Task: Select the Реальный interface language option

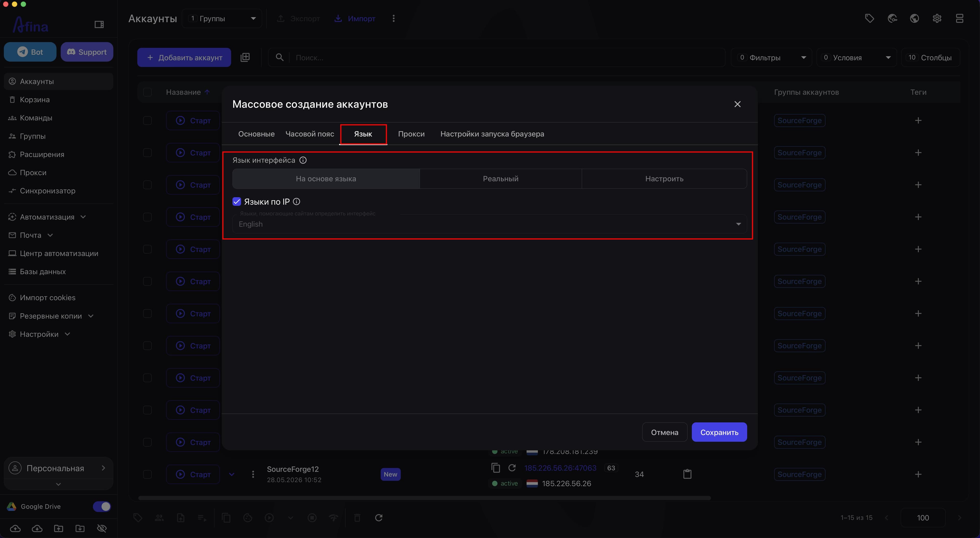Action: [500, 179]
